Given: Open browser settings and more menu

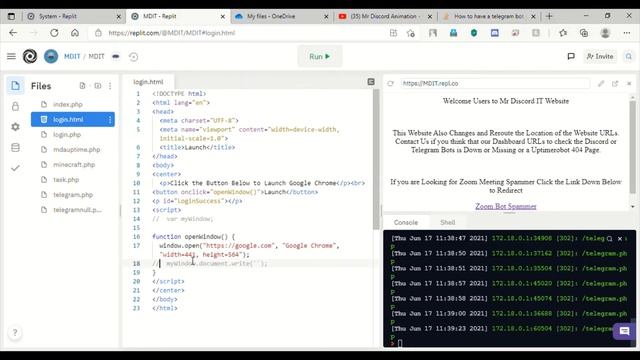Looking at the screenshot, I should [x=627, y=33].
